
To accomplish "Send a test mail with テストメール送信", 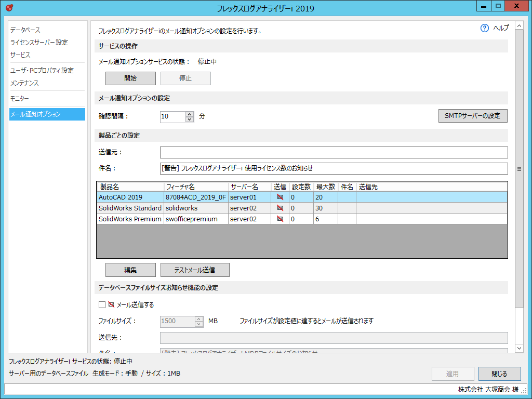I will [195, 270].
